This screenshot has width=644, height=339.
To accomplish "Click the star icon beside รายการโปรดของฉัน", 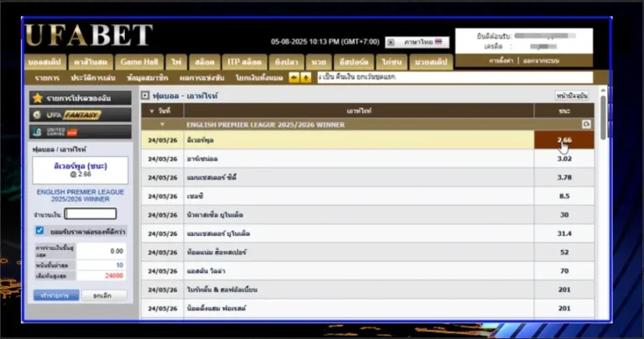I will coord(38,98).
